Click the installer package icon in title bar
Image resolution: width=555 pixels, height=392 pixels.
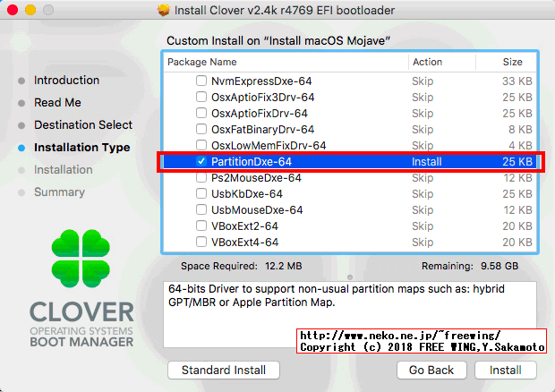163,10
